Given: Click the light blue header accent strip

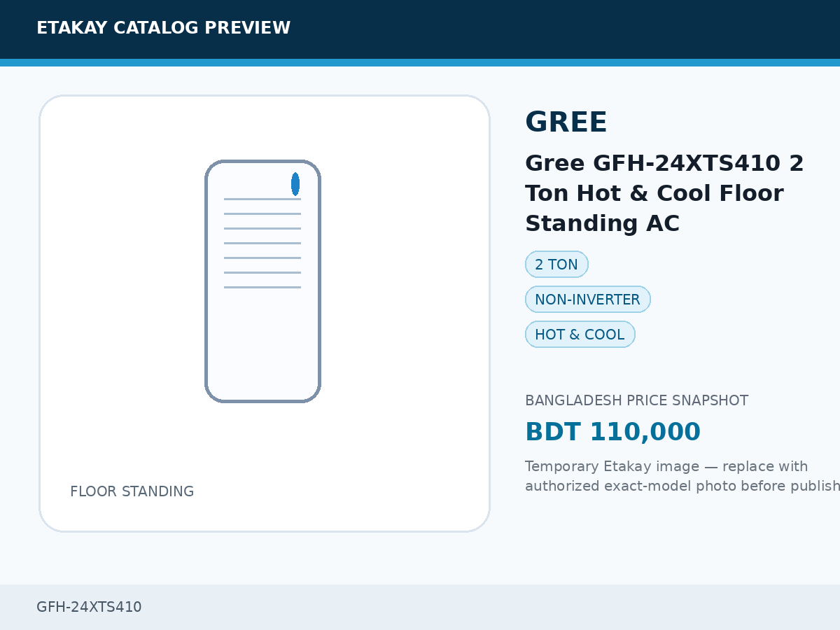Looking at the screenshot, I should 420,63.
